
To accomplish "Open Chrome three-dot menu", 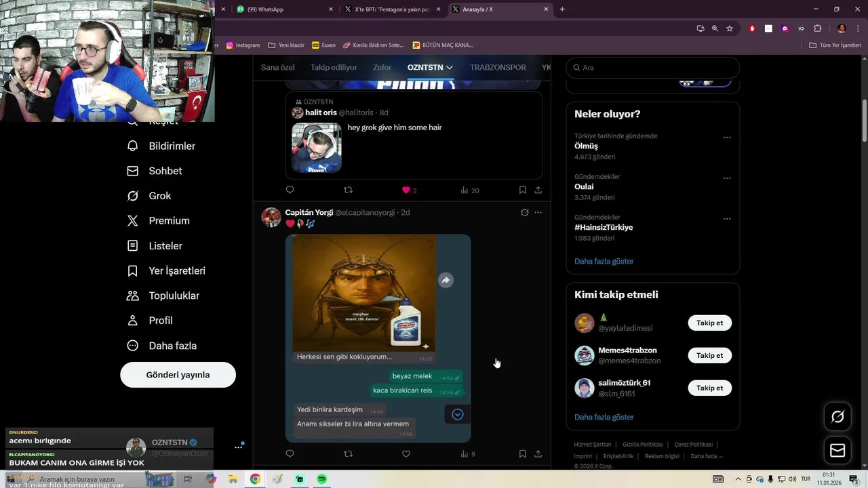I will pos(858,28).
